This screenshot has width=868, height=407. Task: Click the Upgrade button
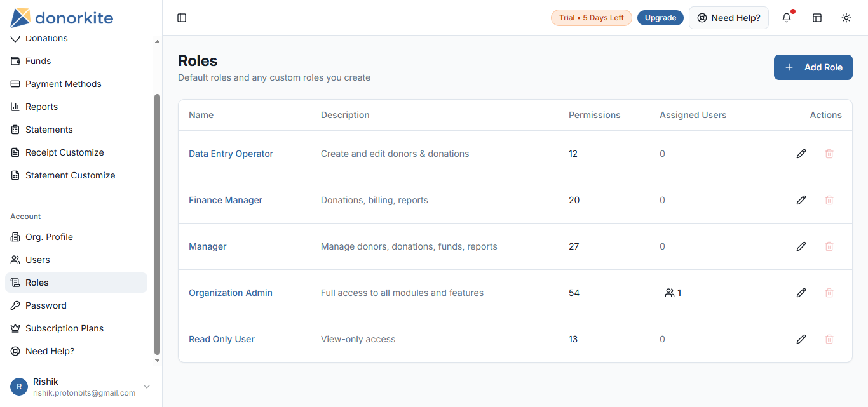point(660,18)
